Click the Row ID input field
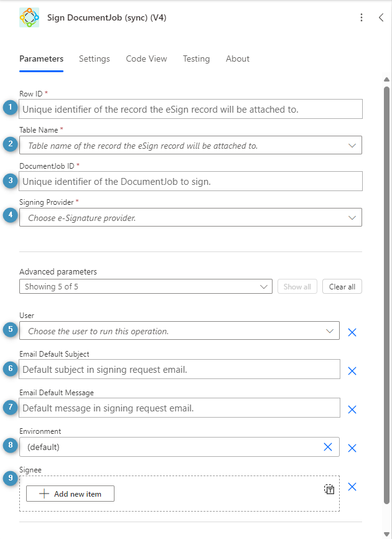This screenshot has width=392, height=539. (190, 109)
